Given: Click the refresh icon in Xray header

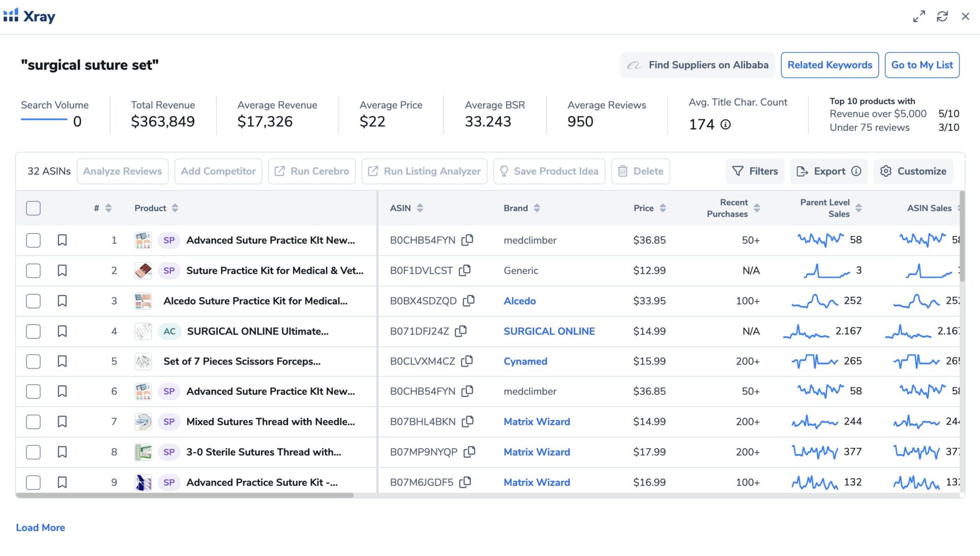Looking at the screenshot, I should point(942,16).
